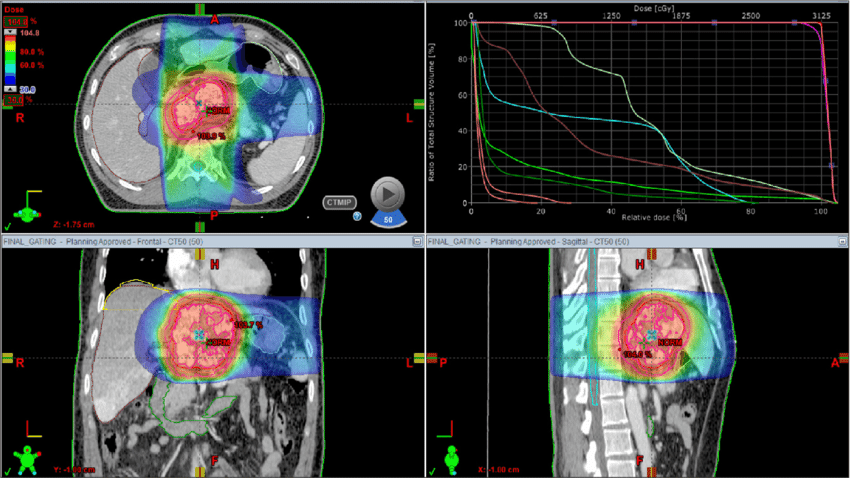This screenshot has height=478, width=850.
Task: Click the right-side plane marker in transversal view
Action: click(418, 104)
